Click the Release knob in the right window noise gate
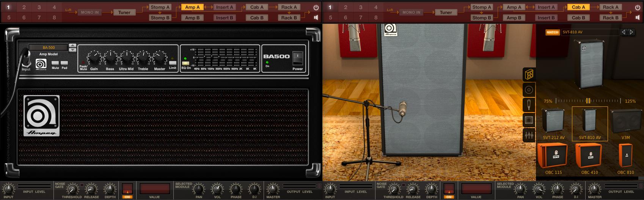Image resolution: width=644 pixels, height=200 pixels. click(413, 189)
